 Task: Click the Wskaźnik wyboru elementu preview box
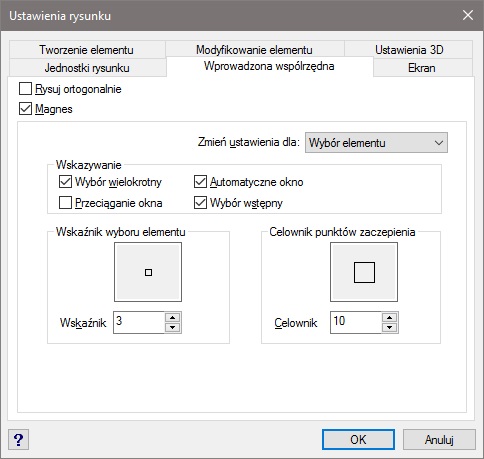(148, 272)
